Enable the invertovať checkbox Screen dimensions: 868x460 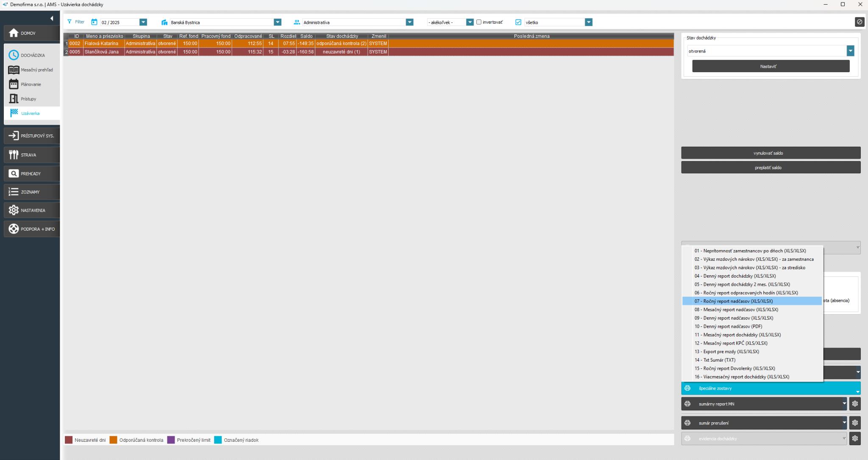(479, 22)
